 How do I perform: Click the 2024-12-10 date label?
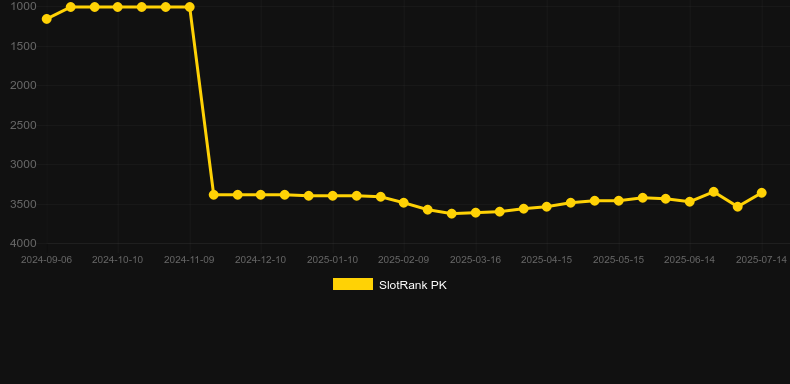tap(260, 260)
